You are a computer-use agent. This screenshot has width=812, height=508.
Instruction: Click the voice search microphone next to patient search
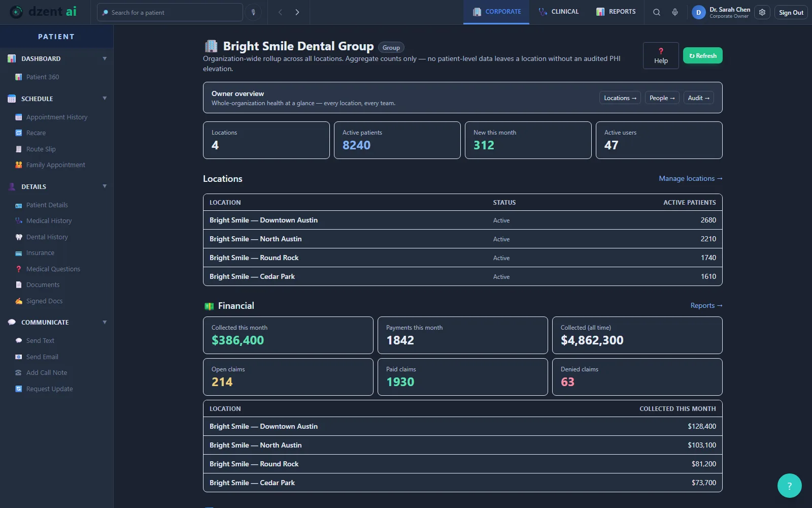click(x=253, y=12)
